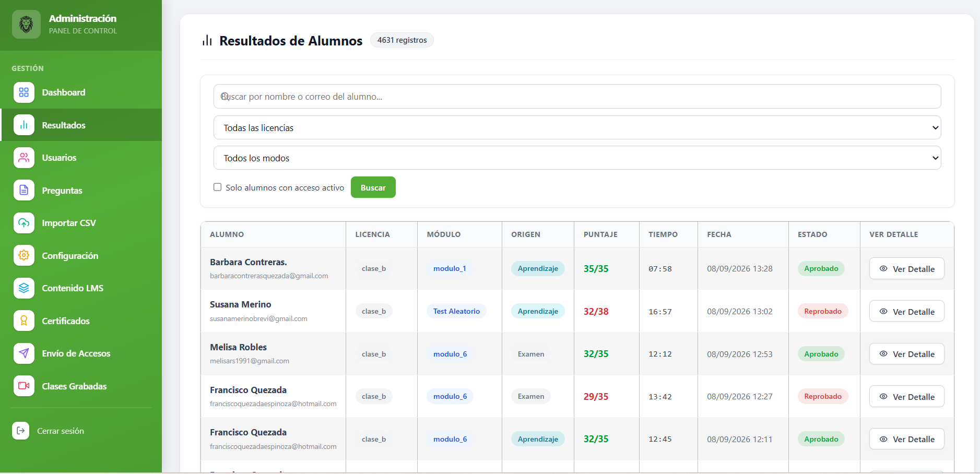Viewport: 980px width, 474px height.
Task: Click the FECHA column header
Action: (x=719, y=234)
